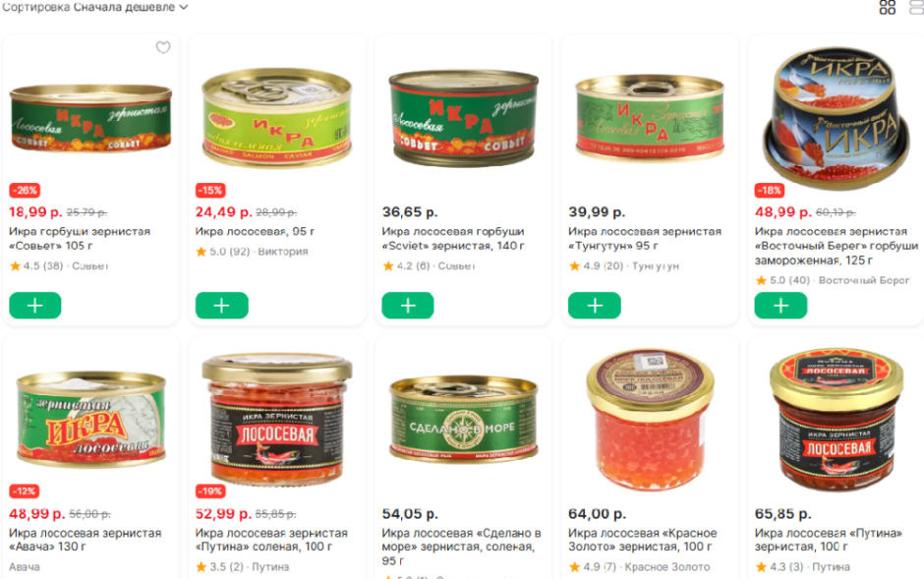The width and height of the screenshot is (924, 579).
Task: Open Икра лососевая «Тунгутун» product title
Action: click(x=644, y=239)
